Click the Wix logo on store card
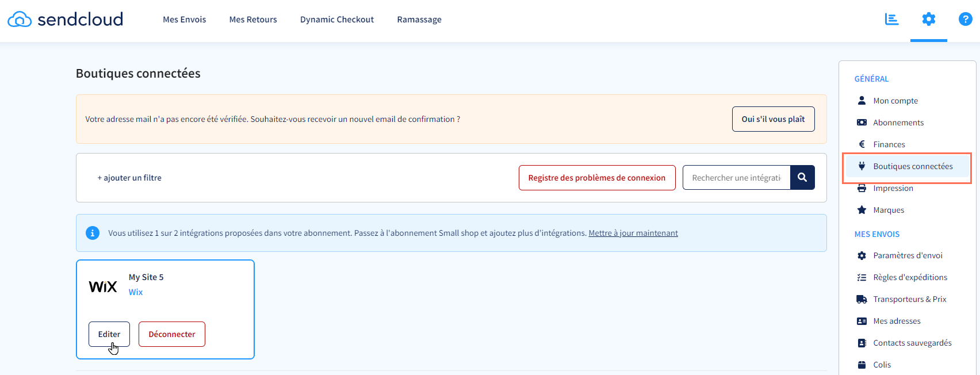 click(x=103, y=286)
